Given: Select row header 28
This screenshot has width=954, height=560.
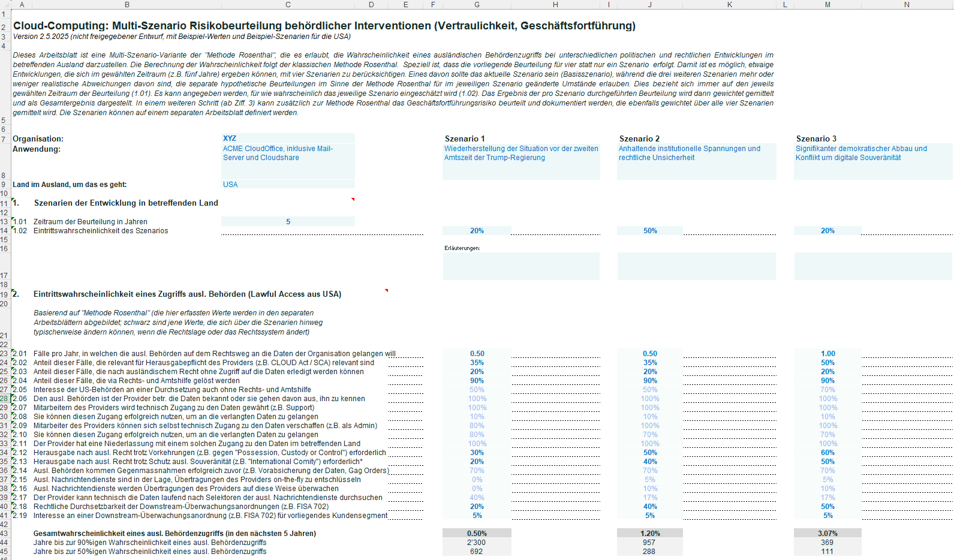Looking at the screenshot, I should [5, 399].
